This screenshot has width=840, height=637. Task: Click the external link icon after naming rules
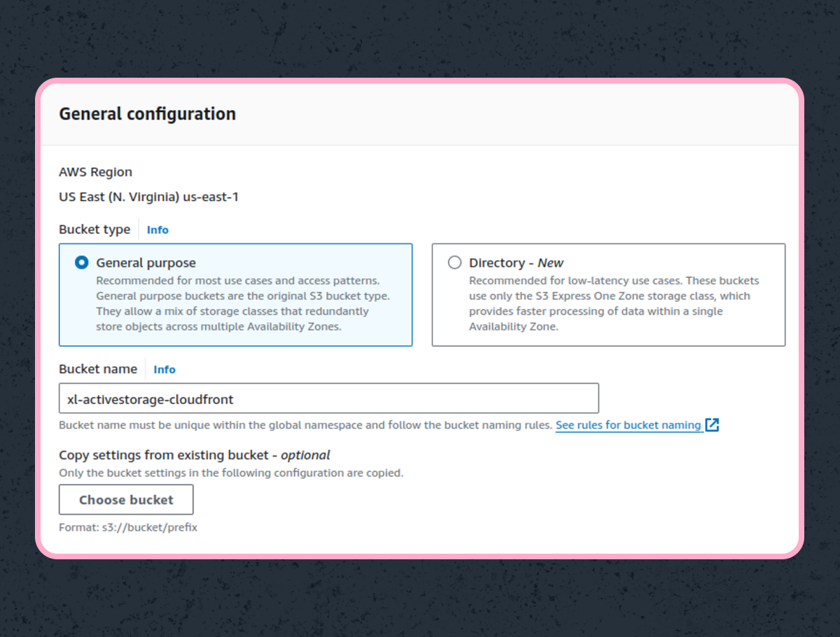pyautogui.click(x=712, y=425)
